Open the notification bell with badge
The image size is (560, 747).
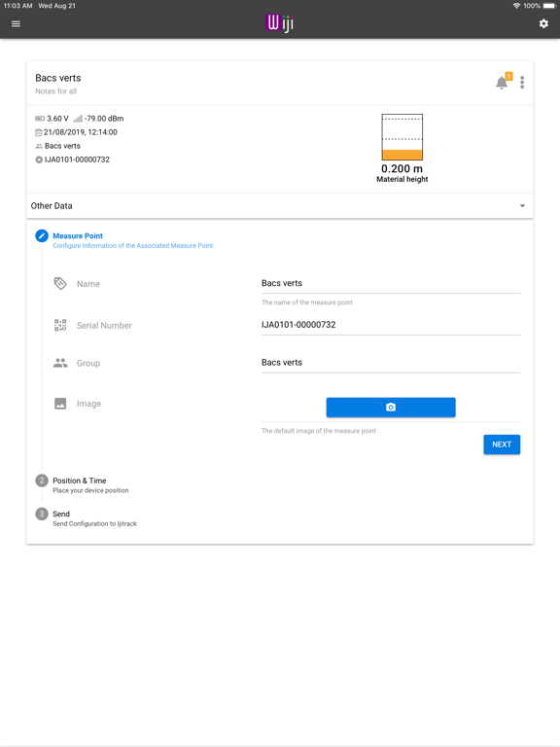point(503,82)
